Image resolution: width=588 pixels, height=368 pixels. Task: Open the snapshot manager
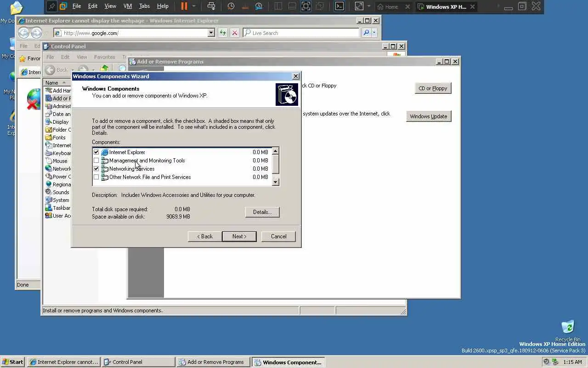click(x=259, y=6)
